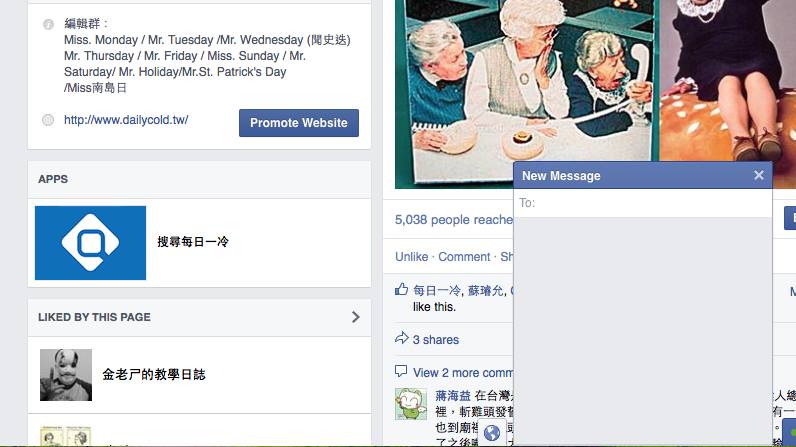This screenshot has height=447, width=796.
Task: Click the 金老ㄕ profile thumbnail
Action: tap(66, 375)
